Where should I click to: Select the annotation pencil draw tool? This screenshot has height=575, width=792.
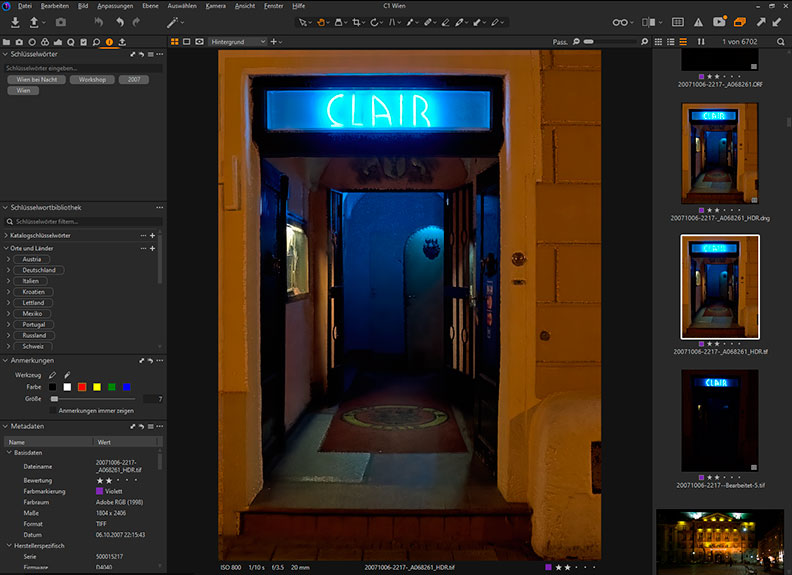click(x=52, y=375)
